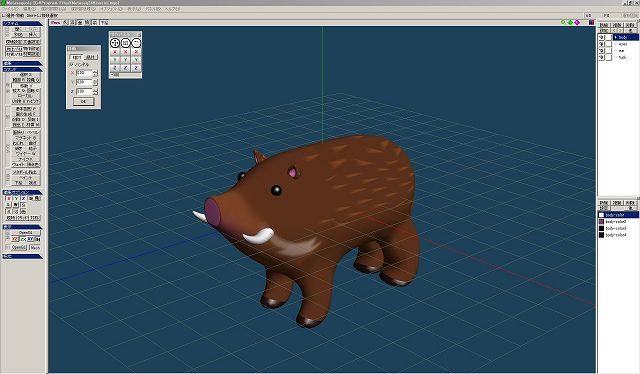Screen dimensions: 640x374
Task: Toggle Z axis in edit options
Action: pos(23,198)
